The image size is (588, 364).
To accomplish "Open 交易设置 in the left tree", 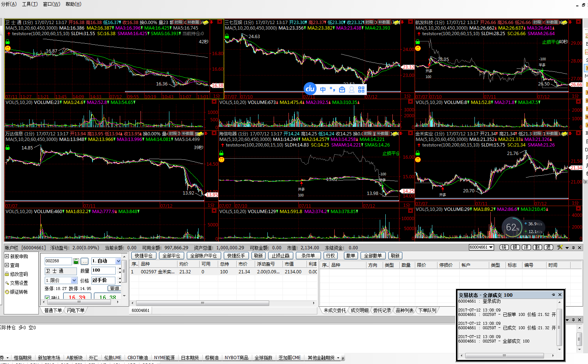I will 17,283.
